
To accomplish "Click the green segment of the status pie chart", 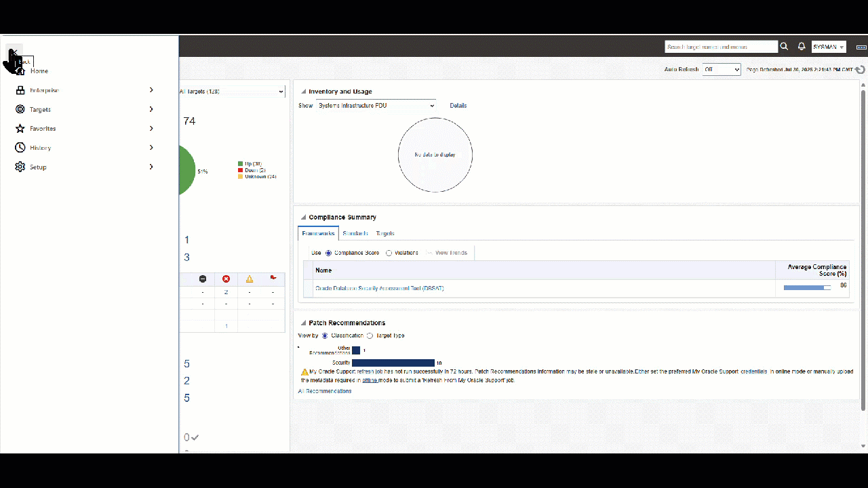I will click(185, 171).
